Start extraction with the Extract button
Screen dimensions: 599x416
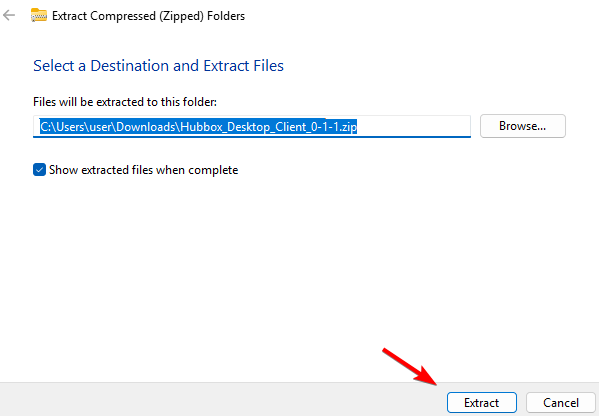(x=482, y=403)
